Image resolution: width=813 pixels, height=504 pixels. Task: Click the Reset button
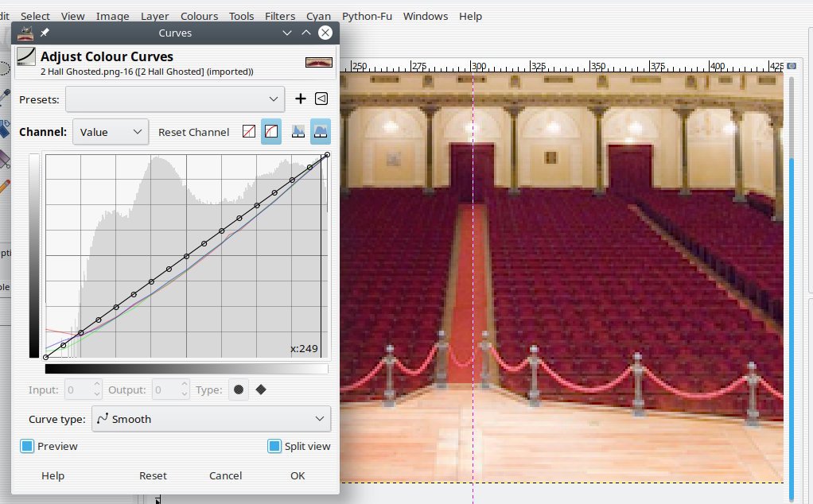[x=153, y=475]
